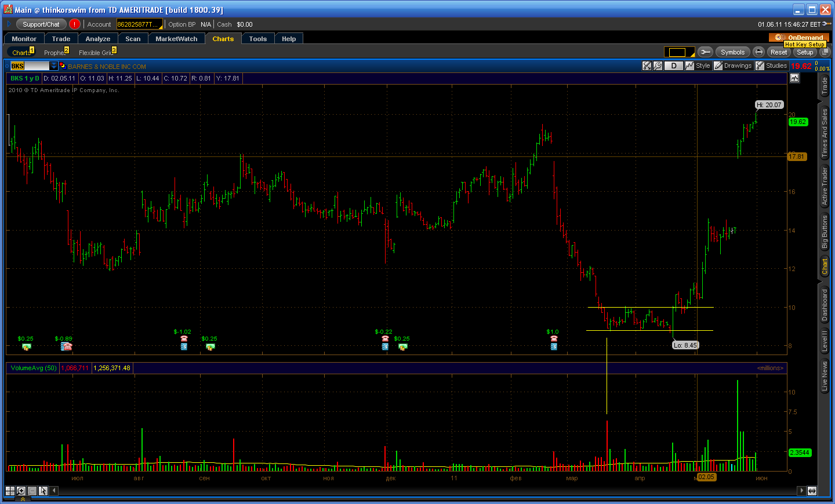Click the $-0.22 earnings phone icon
The image size is (835, 504).
385,339
